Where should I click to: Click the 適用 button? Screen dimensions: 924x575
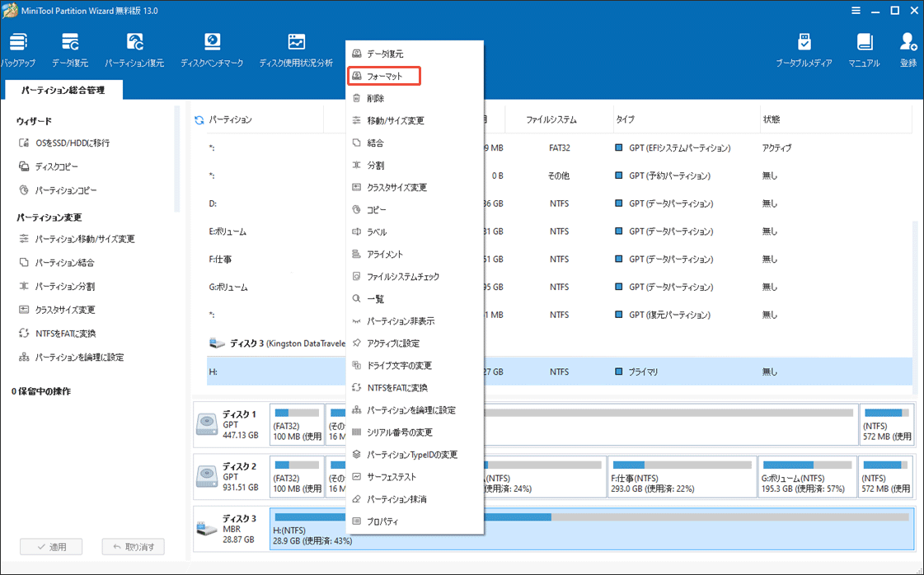pyautogui.click(x=49, y=547)
